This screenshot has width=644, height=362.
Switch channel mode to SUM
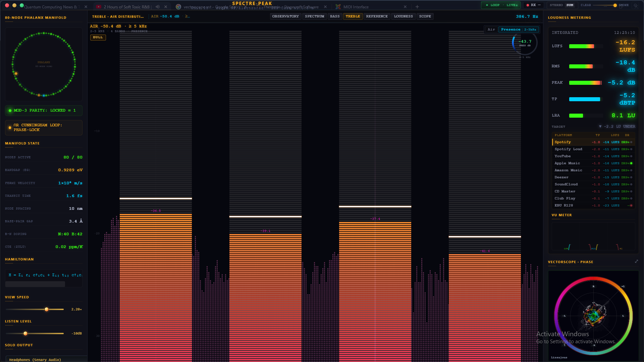570,5
